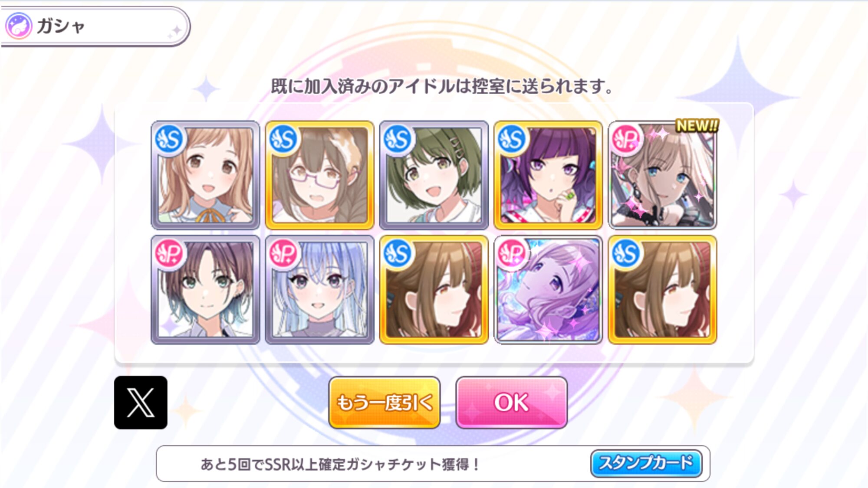The width and height of the screenshot is (868, 488).
Task: Click the ガシャ title banner
Action: [95, 26]
